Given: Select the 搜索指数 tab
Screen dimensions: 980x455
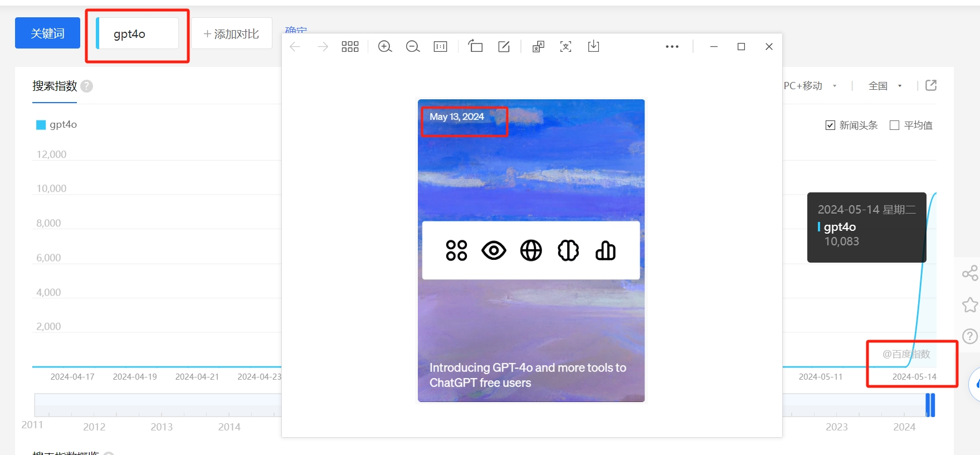Looking at the screenshot, I should tap(55, 86).
